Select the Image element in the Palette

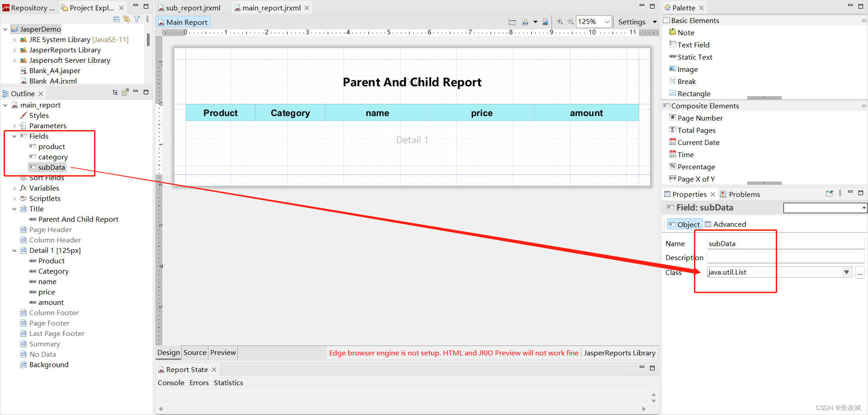pos(688,69)
